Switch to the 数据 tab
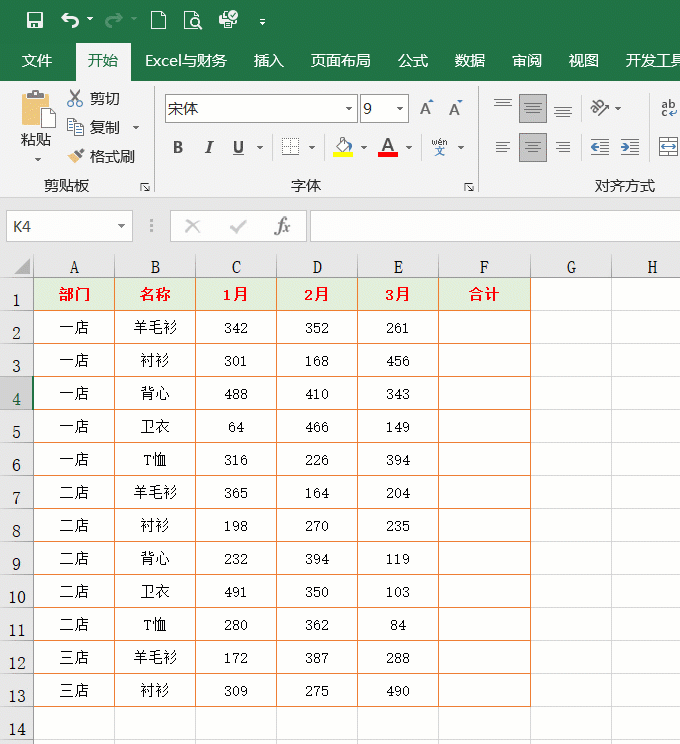680x744 pixels. pos(470,61)
